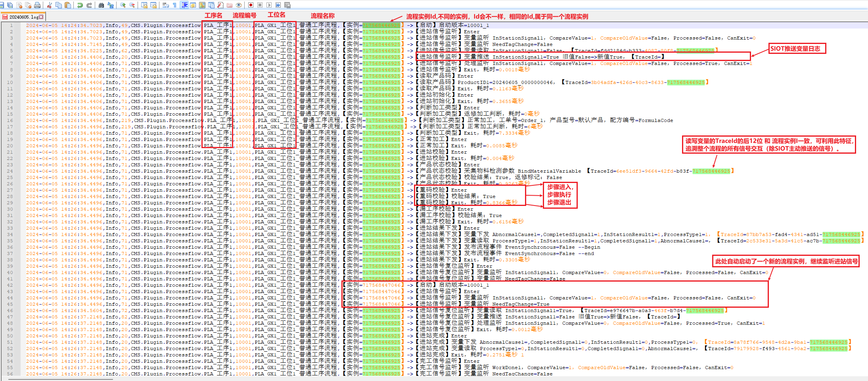This screenshot has height=381, width=868.
Task: Start macro recording with red dot button
Action: coord(251,5)
